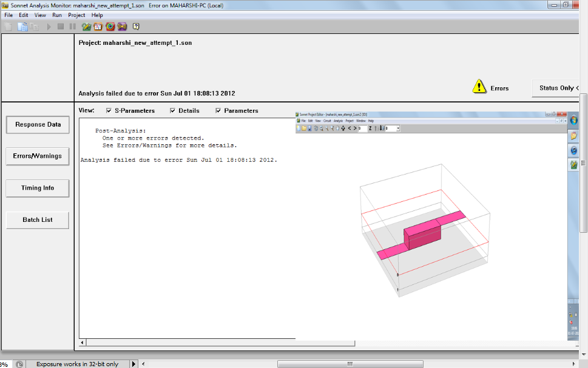Toggle the Details checkbox
The width and height of the screenshot is (588, 368).
coord(173,111)
